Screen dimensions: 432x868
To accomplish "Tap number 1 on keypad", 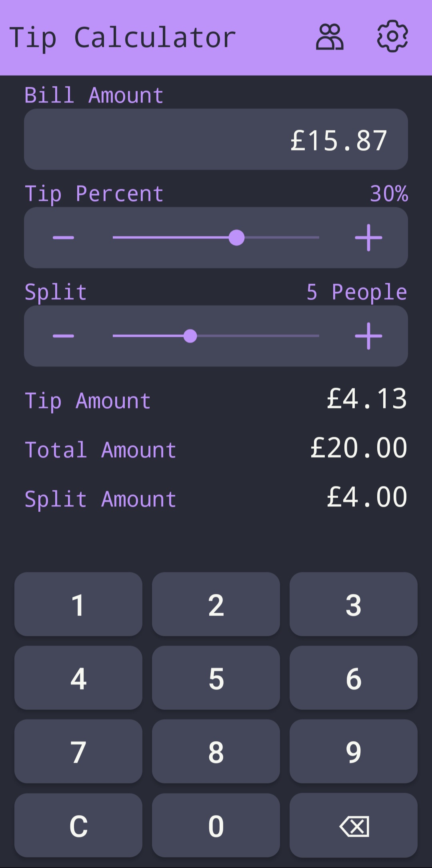I will 78,604.
